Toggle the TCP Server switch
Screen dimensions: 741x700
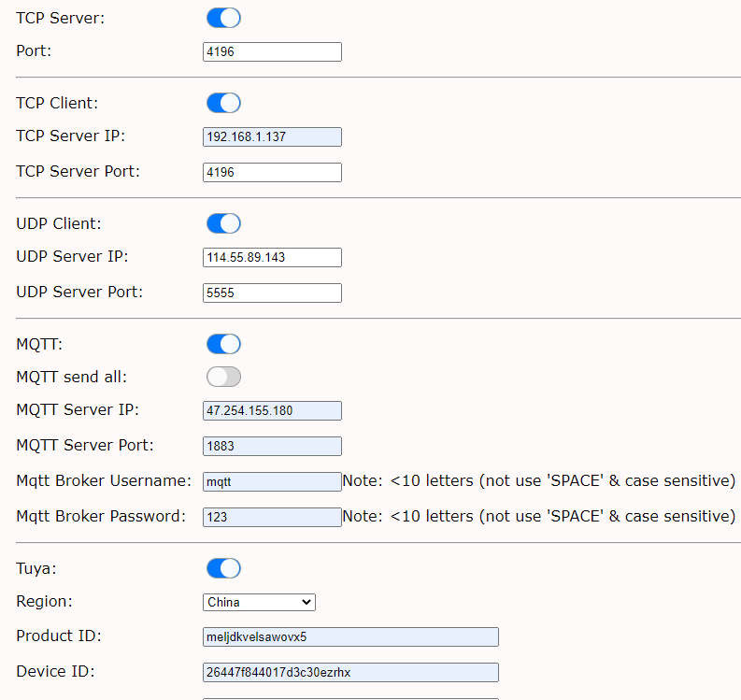click(x=223, y=18)
